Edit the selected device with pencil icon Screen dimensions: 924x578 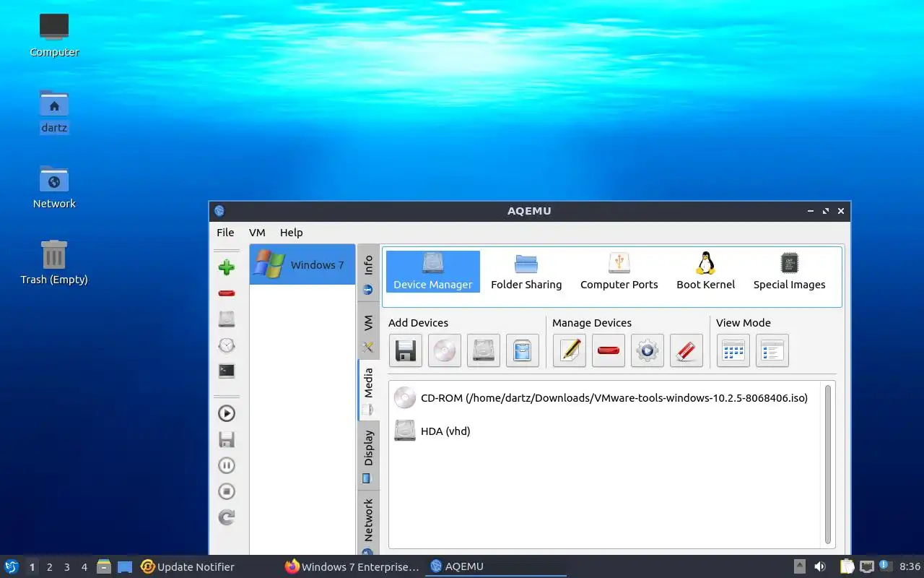[x=569, y=350]
